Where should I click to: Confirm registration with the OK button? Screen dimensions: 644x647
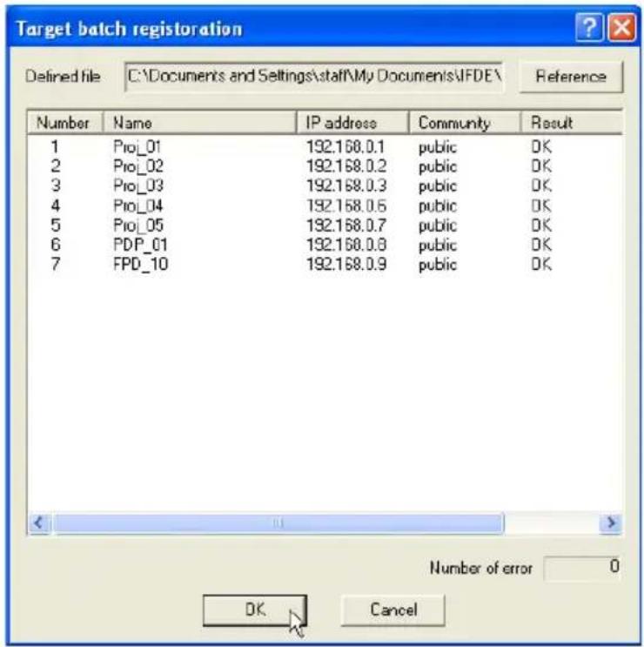pyautogui.click(x=255, y=610)
